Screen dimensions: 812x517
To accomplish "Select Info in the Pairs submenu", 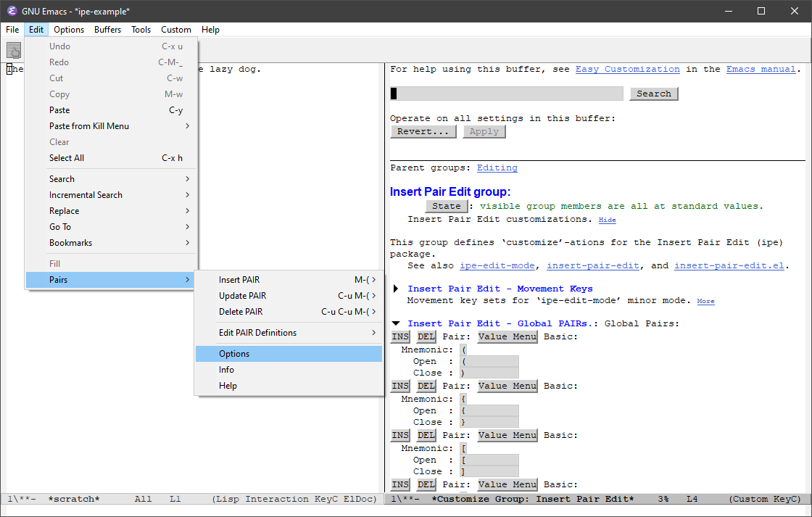I will pos(289,370).
